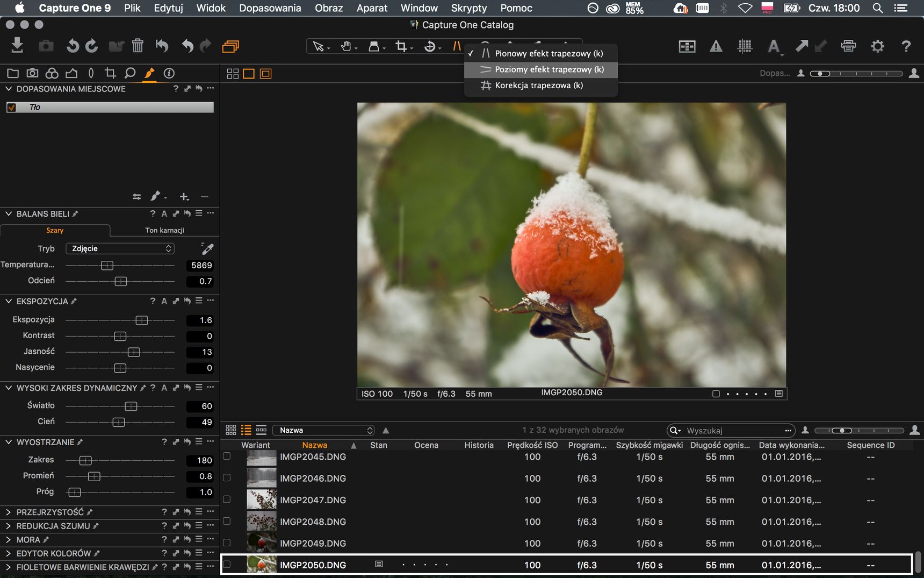Click the trash delete icon
This screenshot has height=578, width=924.
(x=138, y=46)
